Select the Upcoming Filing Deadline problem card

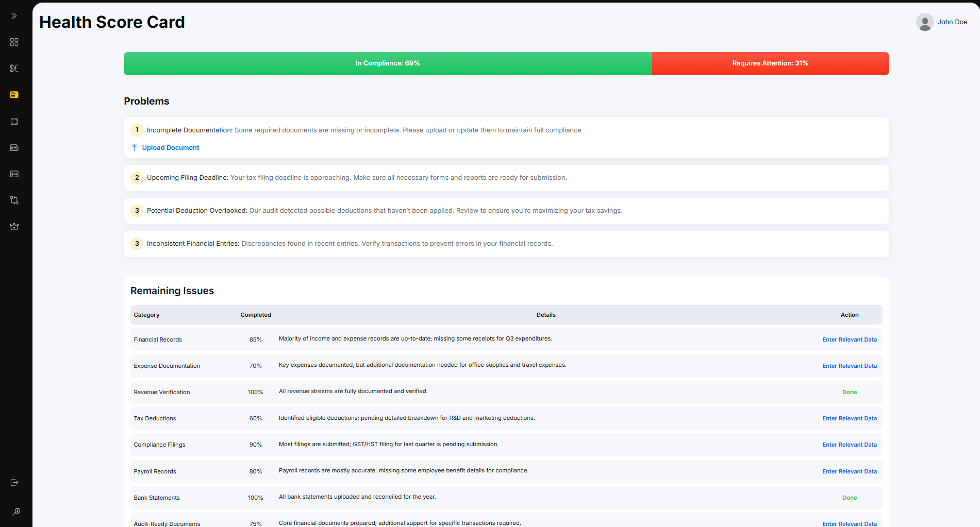[x=506, y=178]
